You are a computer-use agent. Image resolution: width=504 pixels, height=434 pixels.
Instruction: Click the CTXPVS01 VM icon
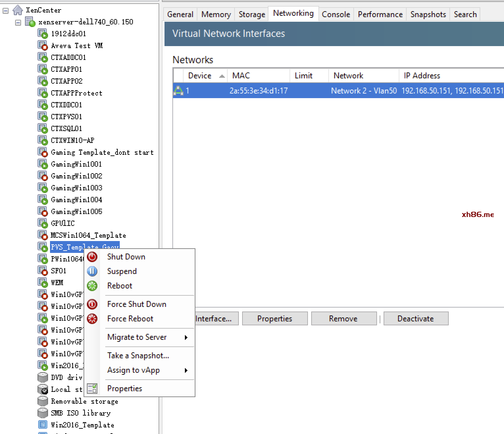(43, 117)
